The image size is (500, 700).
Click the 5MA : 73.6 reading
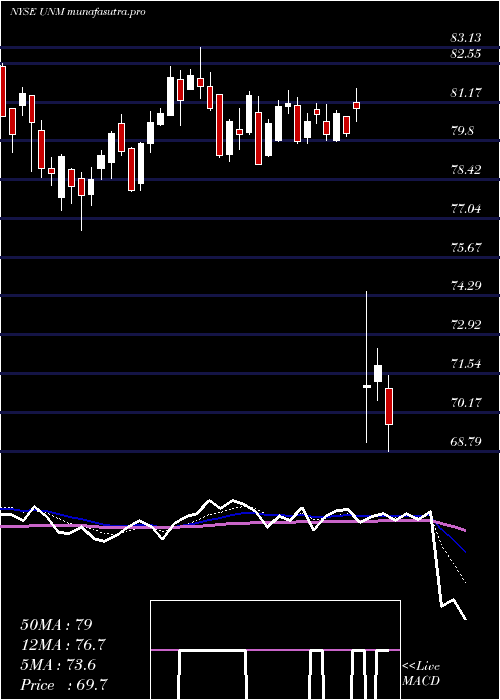coord(58,665)
